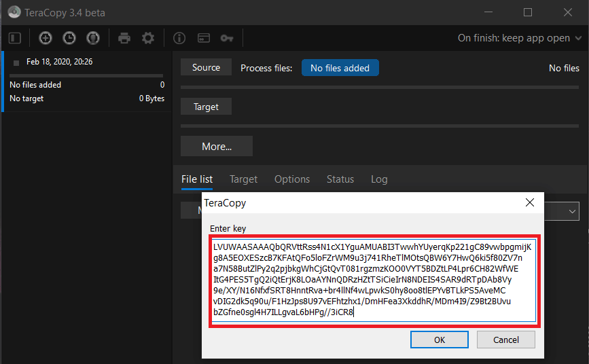Open the history clock icon
Viewport: 589px width, 364px height.
tap(69, 38)
